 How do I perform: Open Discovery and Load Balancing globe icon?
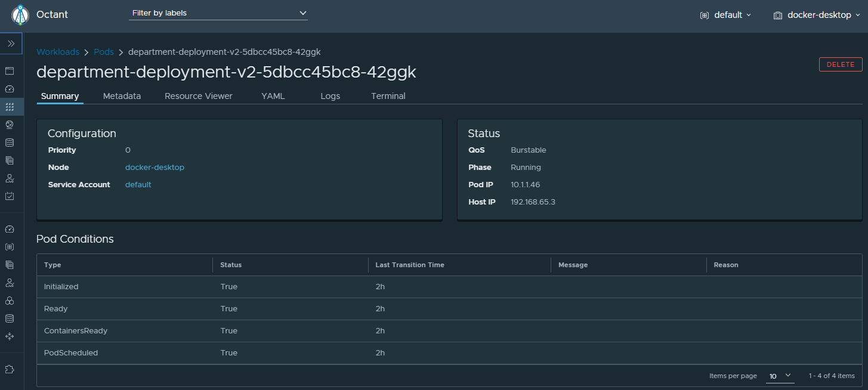tap(10, 125)
